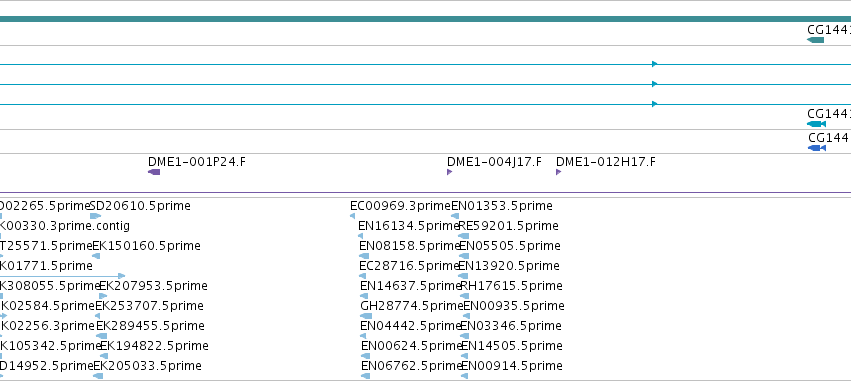Click the thick teal gene span bar

tap(426, 19)
